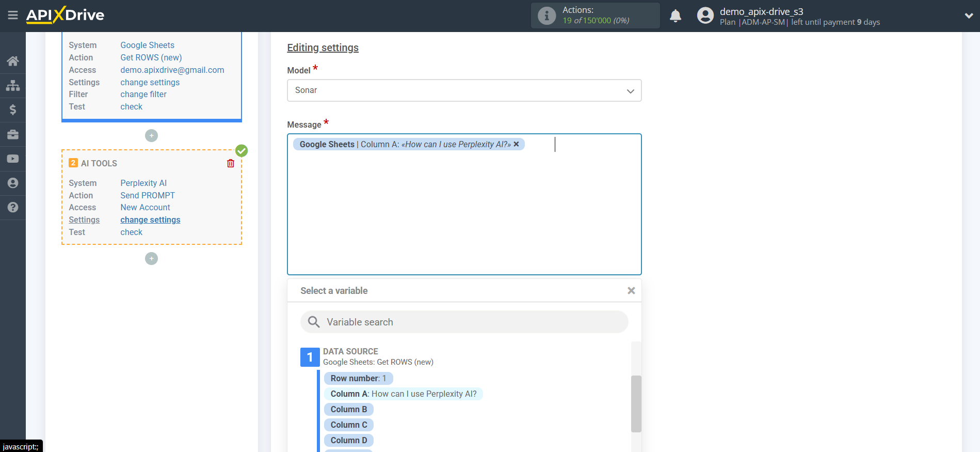Click the DATA SOURCE step 1 badge

click(310, 357)
